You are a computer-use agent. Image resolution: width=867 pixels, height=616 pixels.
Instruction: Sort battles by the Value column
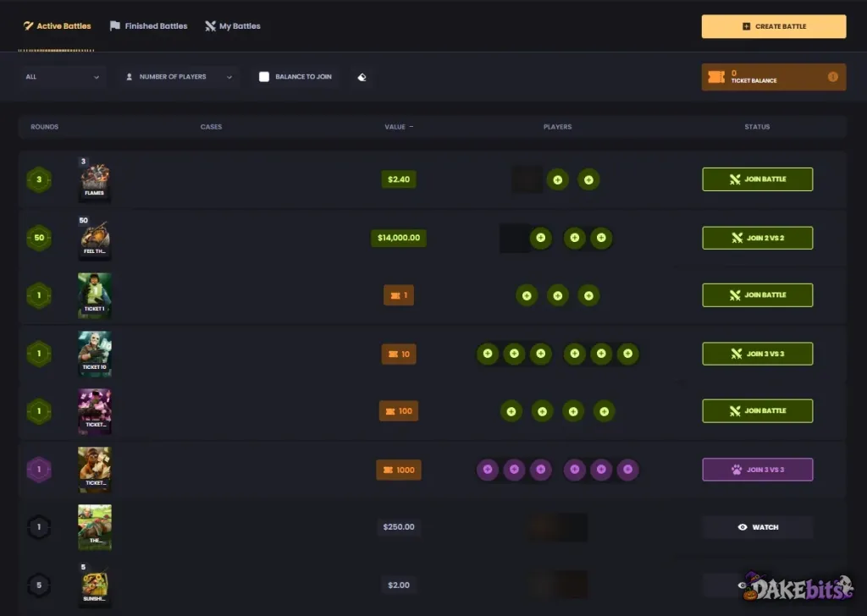point(399,127)
